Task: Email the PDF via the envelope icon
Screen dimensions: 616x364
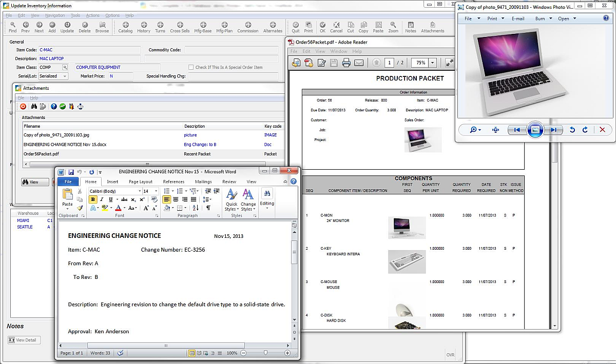Action: (x=359, y=62)
